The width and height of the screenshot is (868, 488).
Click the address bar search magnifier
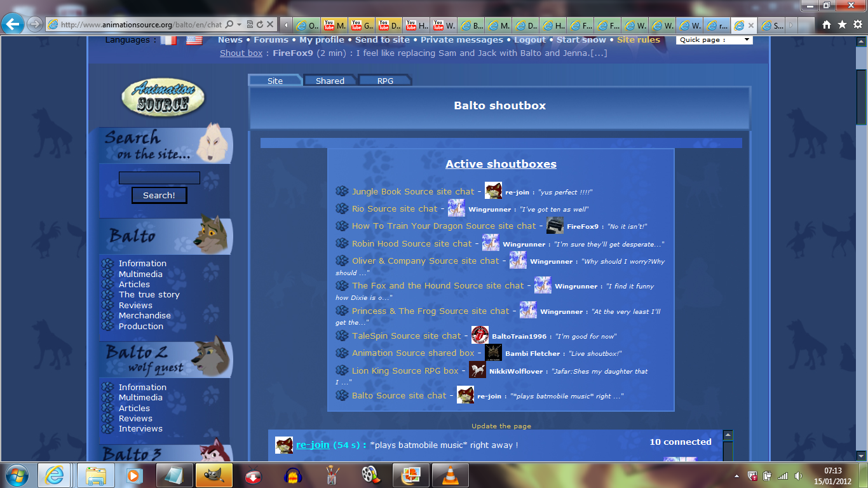(x=229, y=25)
